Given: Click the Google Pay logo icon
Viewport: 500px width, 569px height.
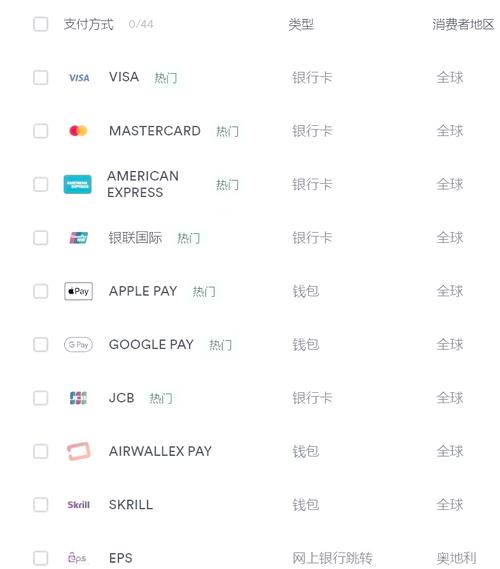Looking at the screenshot, I should click(78, 344).
